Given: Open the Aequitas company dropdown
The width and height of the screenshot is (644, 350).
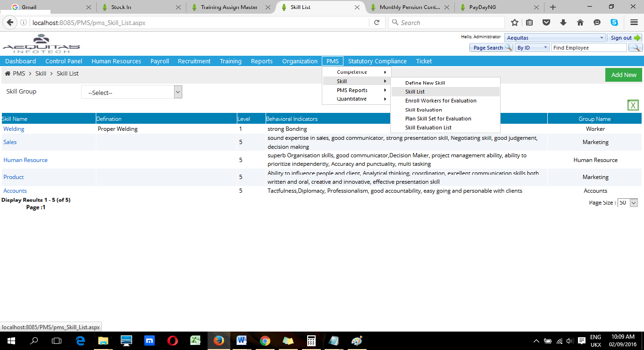Looking at the screenshot, I should [x=555, y=38].
